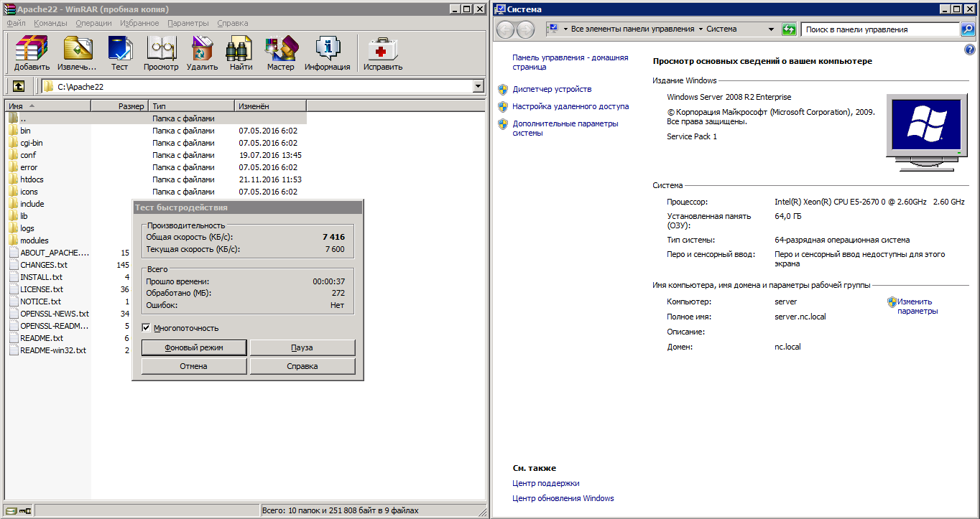Expand the breadcrumb arrow before Все элементы
980x519 pixels.
pyautogui.click(x=565, y=29)
